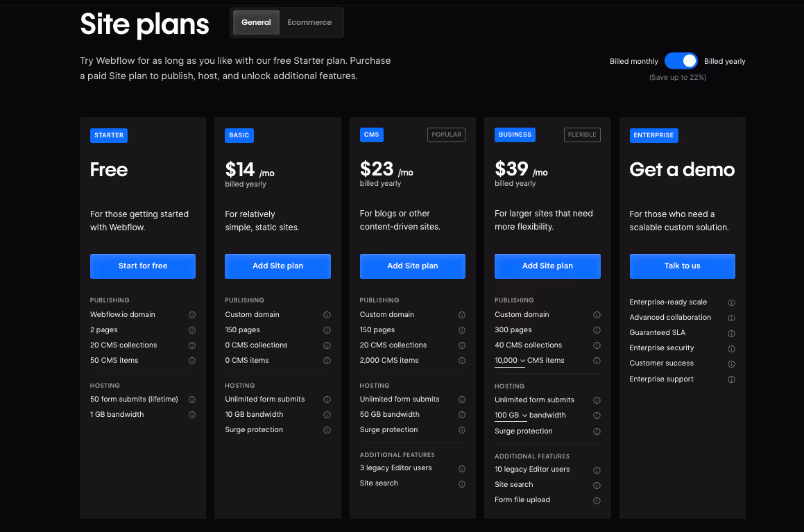Open info for Starter 20 CMS collections
The width and height of the screenshot is (804, 532).
click(191, 345)
